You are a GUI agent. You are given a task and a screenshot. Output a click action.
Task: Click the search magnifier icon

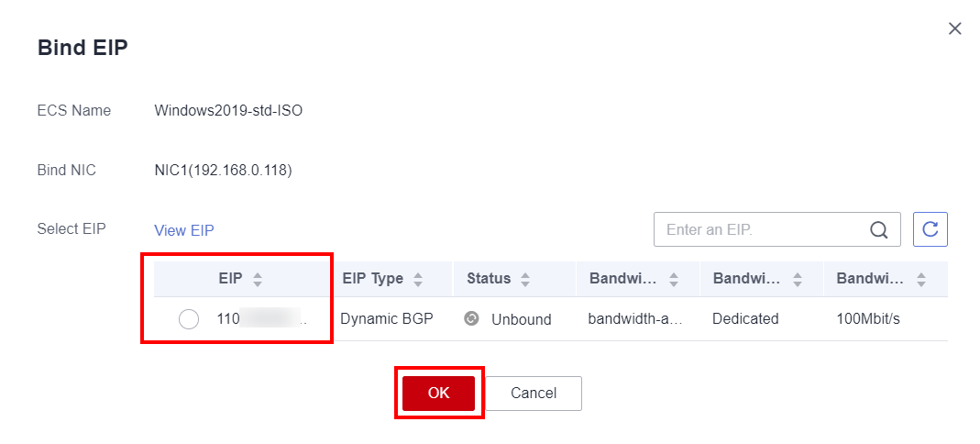click(878, 230)
